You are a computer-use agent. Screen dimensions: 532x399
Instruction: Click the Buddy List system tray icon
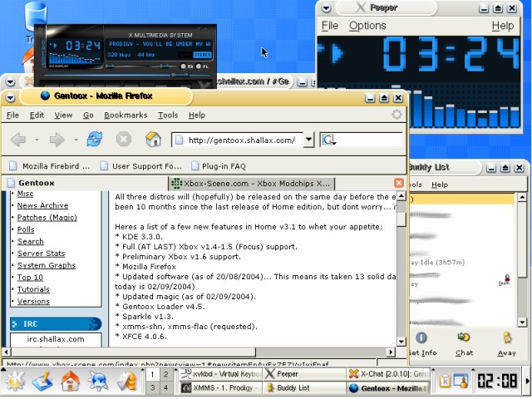(x=461, y=381)
